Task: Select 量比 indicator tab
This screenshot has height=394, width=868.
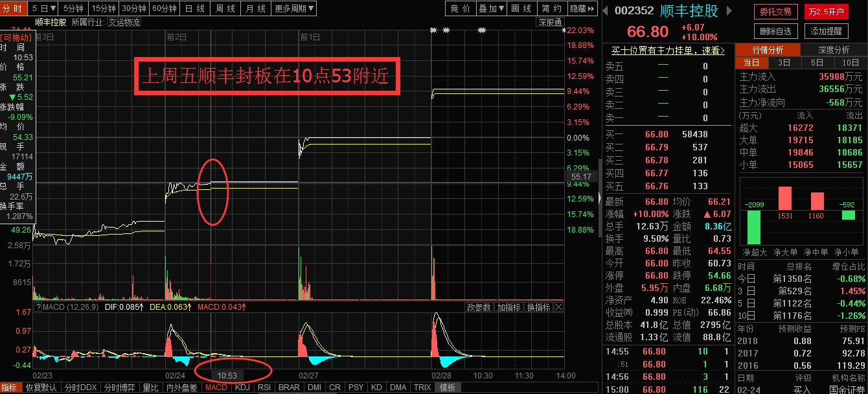Action: 150,388
